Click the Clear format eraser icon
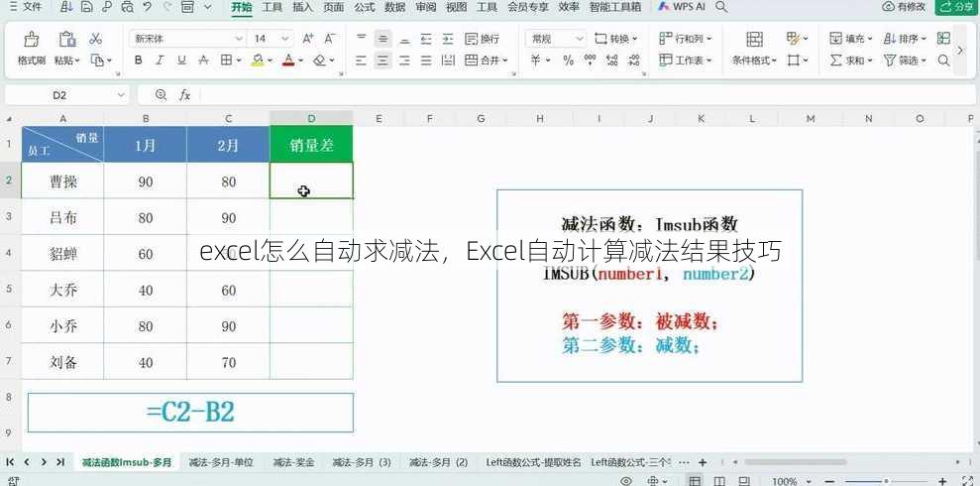 320,61
